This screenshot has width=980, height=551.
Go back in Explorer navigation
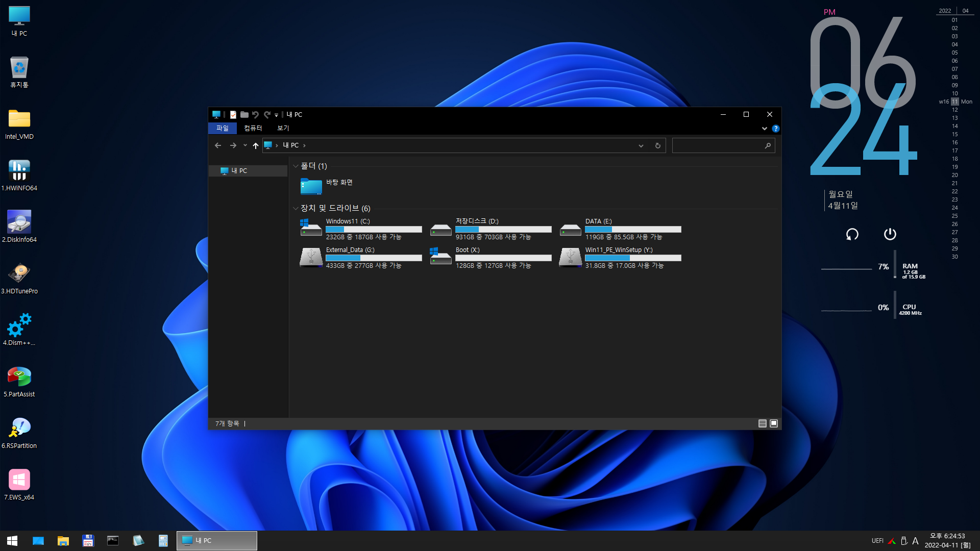[x=218, y=145]
